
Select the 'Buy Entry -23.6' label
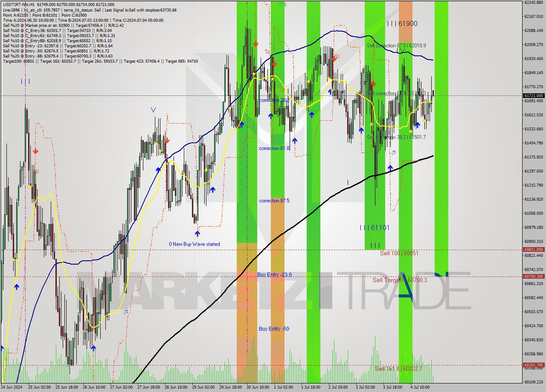pos(274,275)
